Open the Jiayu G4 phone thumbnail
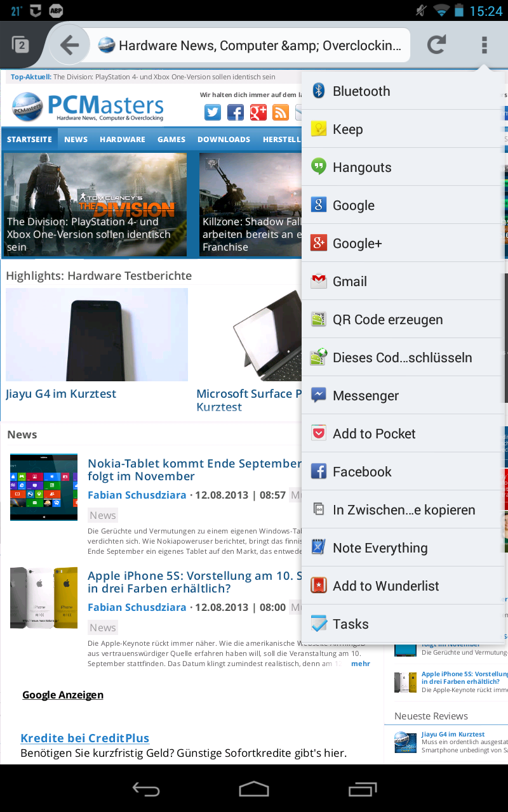Viewport: 508px width, 812px height. point(97,334)
